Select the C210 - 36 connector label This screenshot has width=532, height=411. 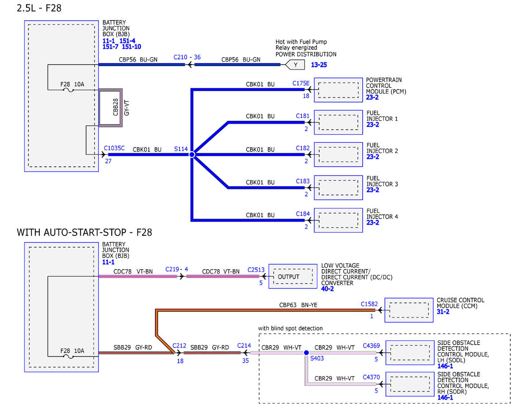pos(187,57)
